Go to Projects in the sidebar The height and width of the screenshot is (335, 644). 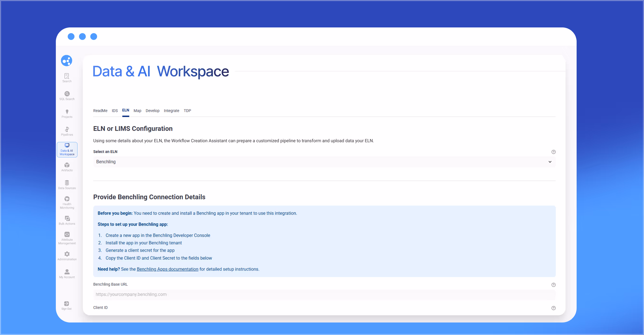point(67,114)
